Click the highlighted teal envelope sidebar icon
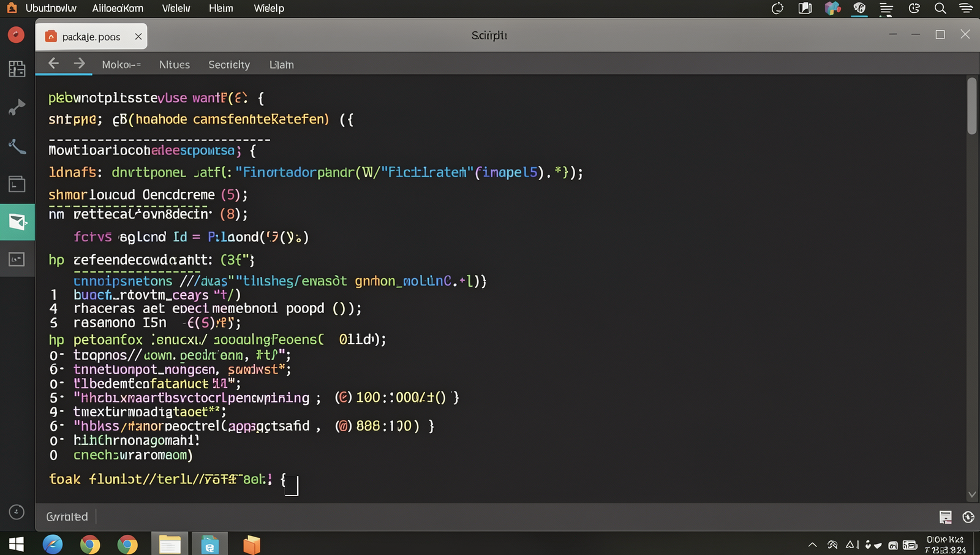Image resolution: width=980 pixels, height=555 pixels. tap(17, 222)
